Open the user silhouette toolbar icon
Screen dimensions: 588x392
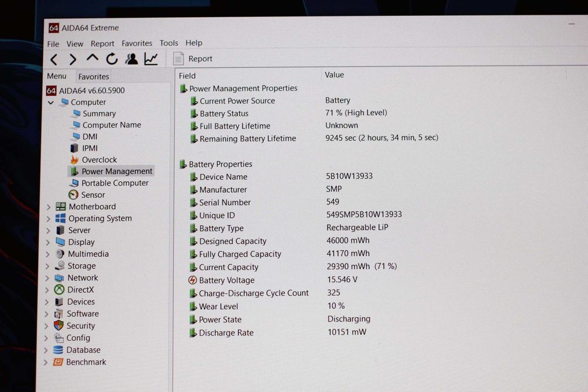(131, 59)
